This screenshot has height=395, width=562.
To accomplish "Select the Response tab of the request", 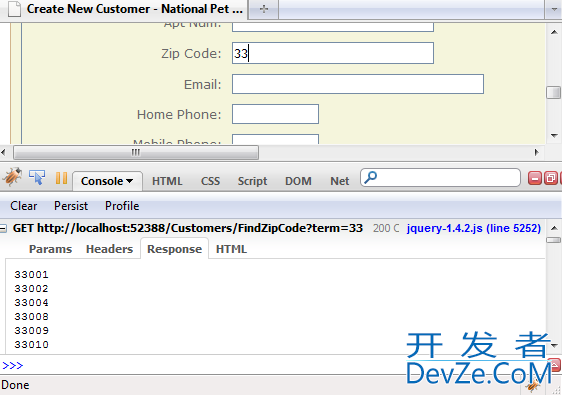I will point(175,249).
